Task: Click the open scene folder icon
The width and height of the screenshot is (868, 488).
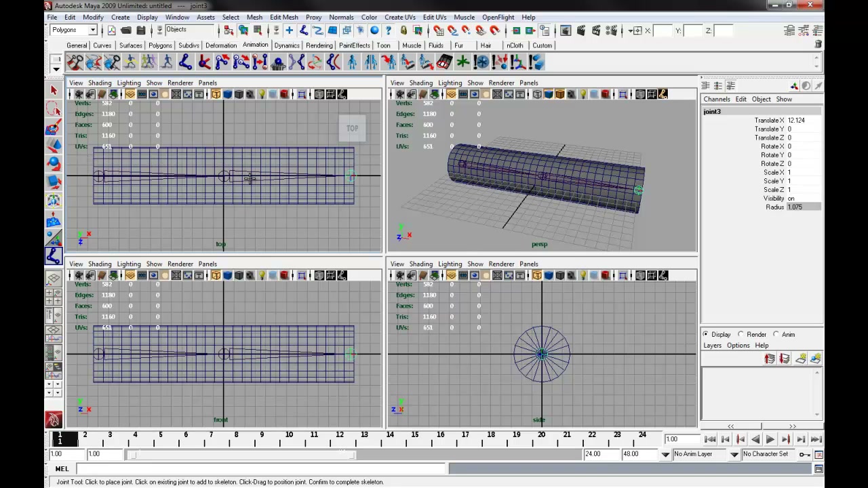Action: point(125,30)
